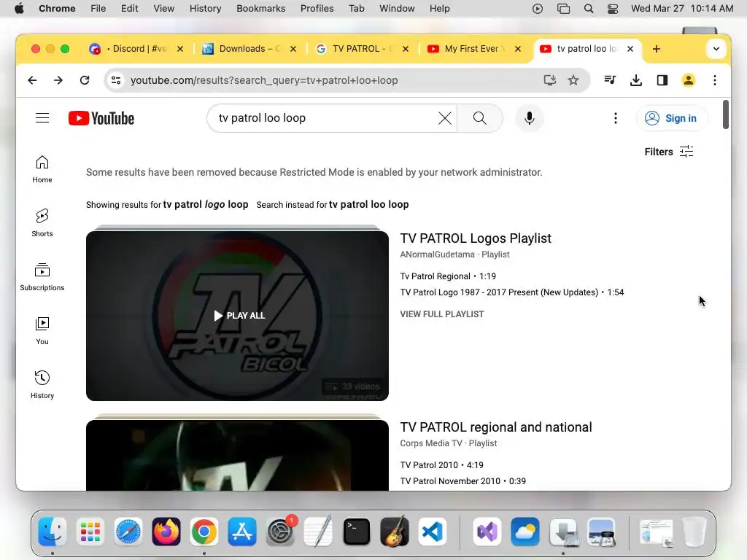Open Chrome downloads icon

(x=636, y=80)
